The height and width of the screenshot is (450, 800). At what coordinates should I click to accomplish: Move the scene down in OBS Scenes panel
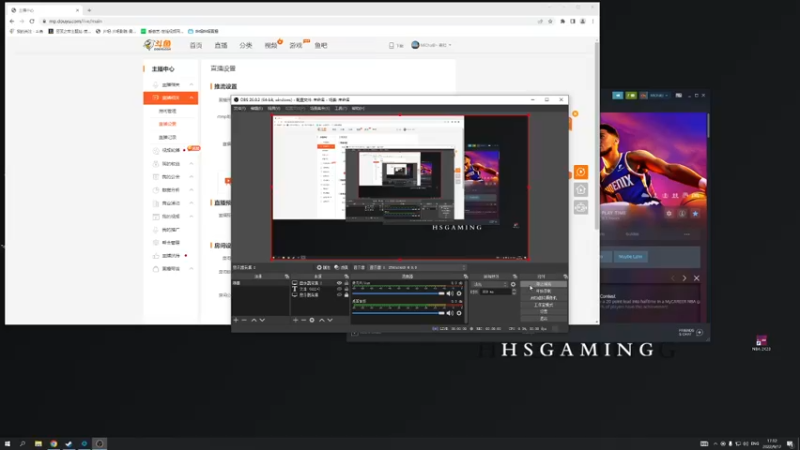(262, 320)
